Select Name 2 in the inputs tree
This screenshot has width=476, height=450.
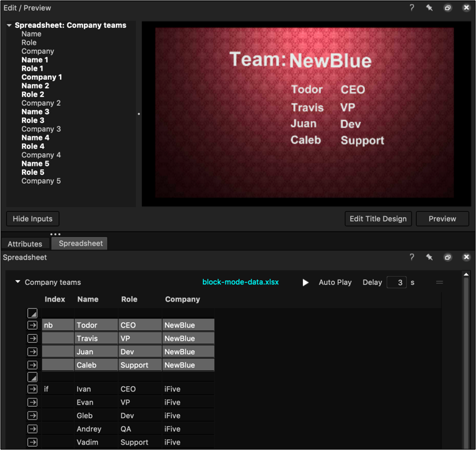pos(35,86)
